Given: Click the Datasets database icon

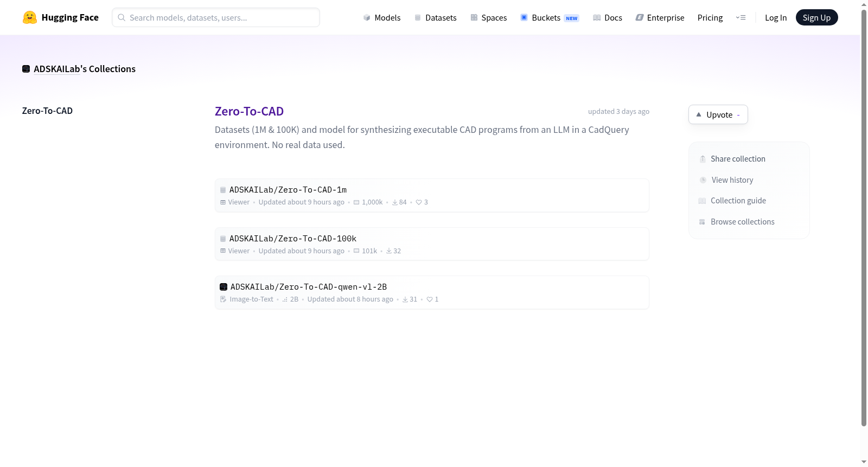Looking at the screenshot, I should pyautogui.click(x=418, y=17).
